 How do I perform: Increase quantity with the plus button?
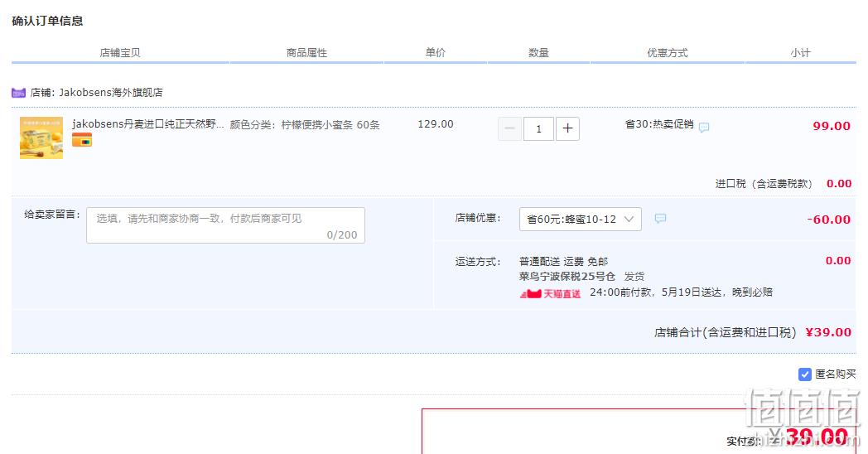[x=567, y=128]
